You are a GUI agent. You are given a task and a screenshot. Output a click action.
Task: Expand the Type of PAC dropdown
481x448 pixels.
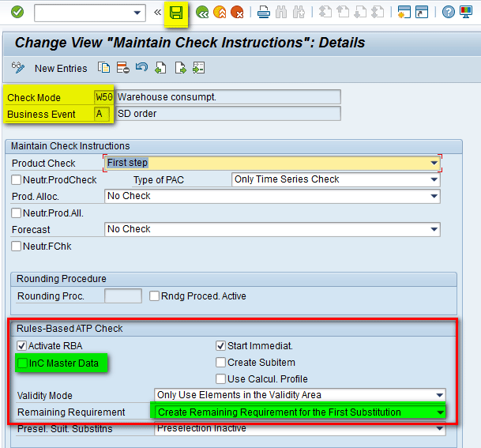click(433, 179)
